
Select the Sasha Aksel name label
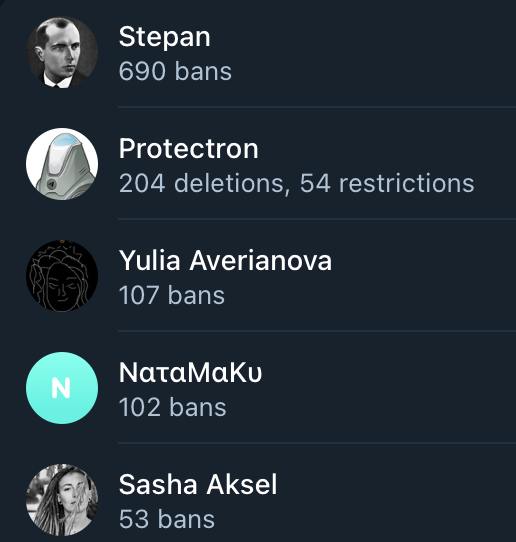click(198, 485)
